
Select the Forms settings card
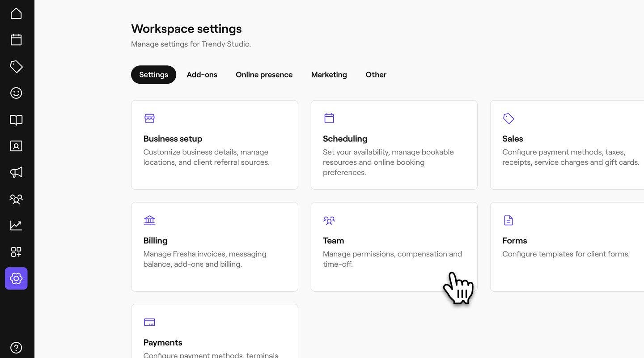(x=567, y=247)
